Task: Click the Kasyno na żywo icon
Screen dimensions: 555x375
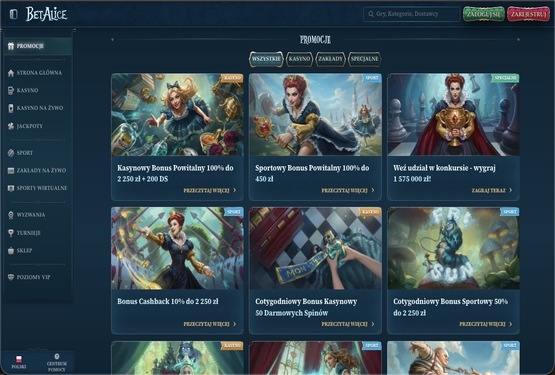Action: (11, 108)
